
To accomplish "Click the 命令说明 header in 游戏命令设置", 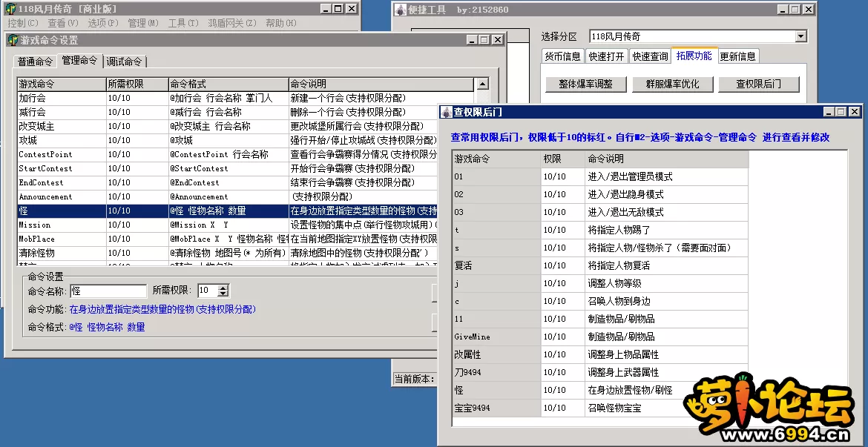I will coord(381,84).
